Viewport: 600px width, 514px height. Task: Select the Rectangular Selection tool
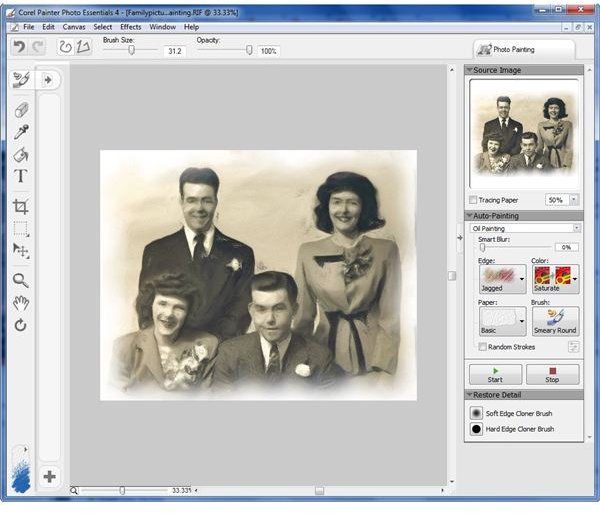tap(21, 229)
